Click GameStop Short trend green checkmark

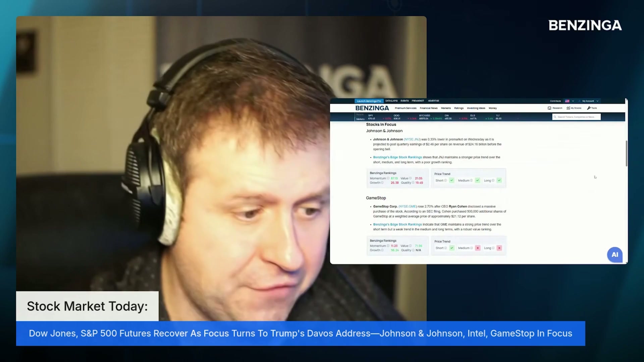[x=452, y=248]
